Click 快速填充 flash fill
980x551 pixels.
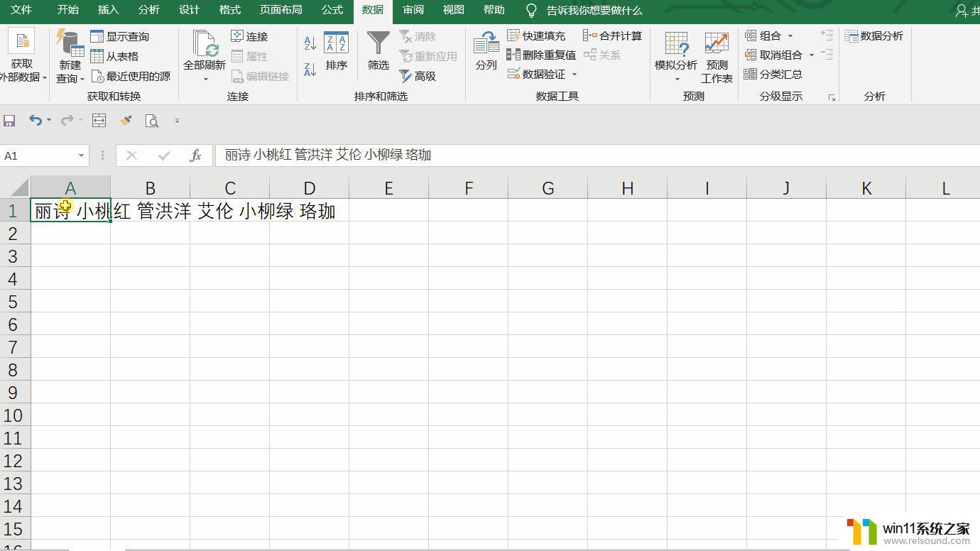pos(536,36)
